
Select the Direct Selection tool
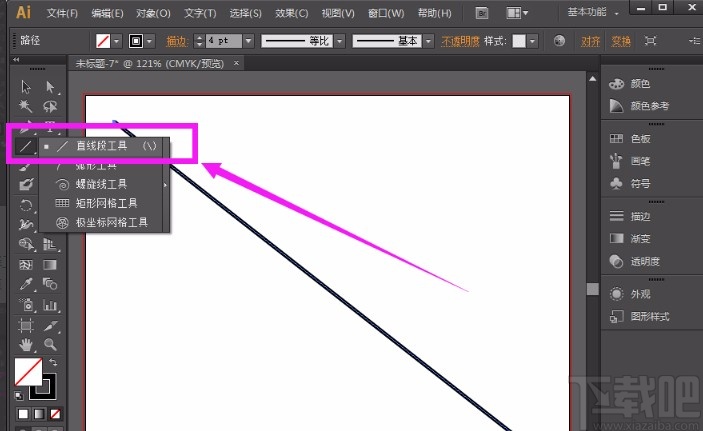tap(50, 87)
